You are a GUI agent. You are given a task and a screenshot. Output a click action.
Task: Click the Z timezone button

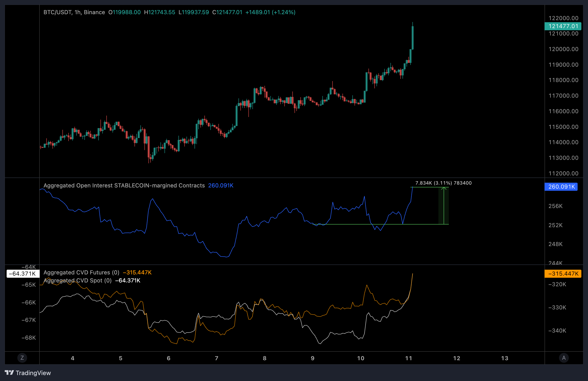pyautogui.click(x=22, y=358)
